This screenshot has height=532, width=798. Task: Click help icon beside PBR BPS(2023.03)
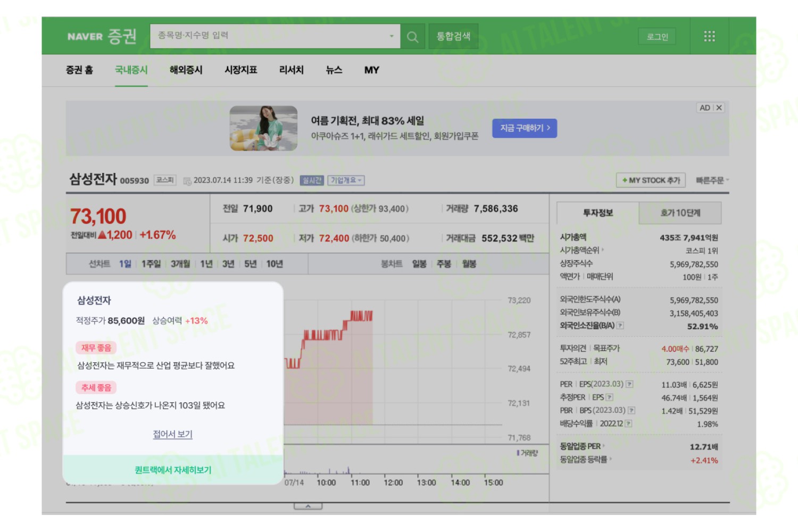[631, 411]
